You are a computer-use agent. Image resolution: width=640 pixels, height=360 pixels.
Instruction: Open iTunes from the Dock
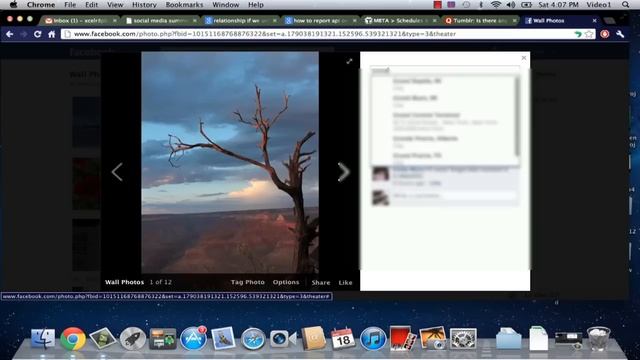coord(372,339)
